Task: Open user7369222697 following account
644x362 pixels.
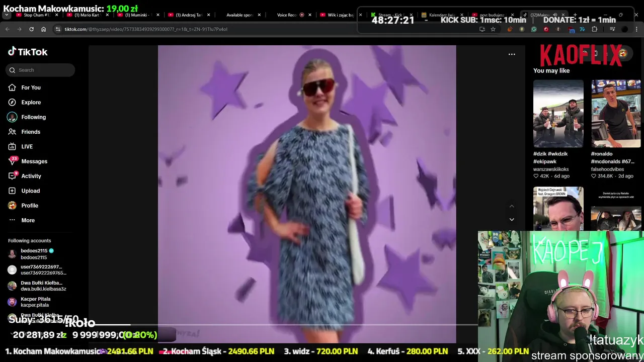Action: [x=38, y=270]
